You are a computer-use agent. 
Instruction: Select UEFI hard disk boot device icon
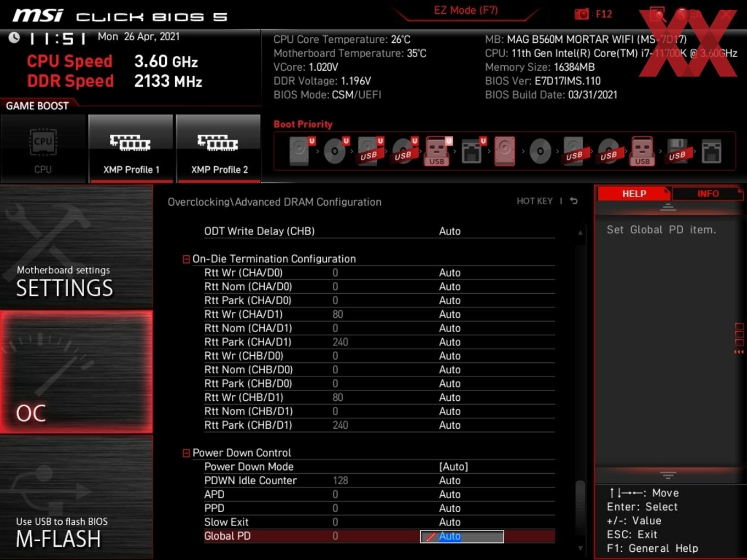(x=302, y=151)
